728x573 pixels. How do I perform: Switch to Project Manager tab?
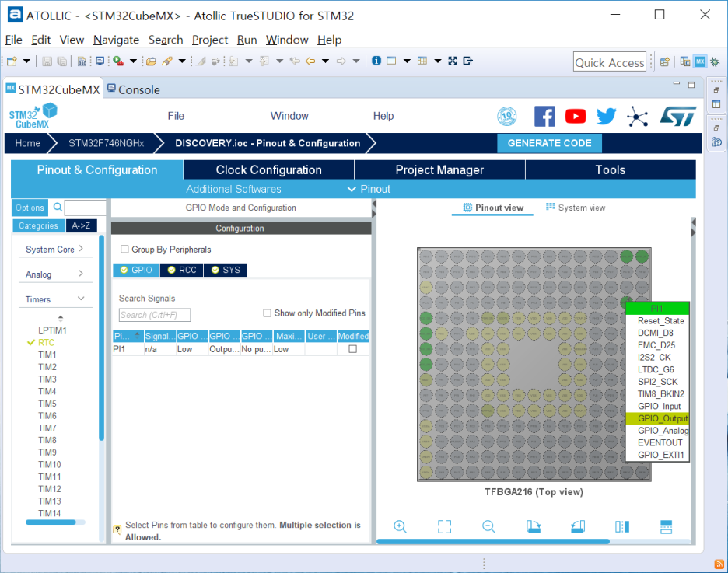[439, 169]
